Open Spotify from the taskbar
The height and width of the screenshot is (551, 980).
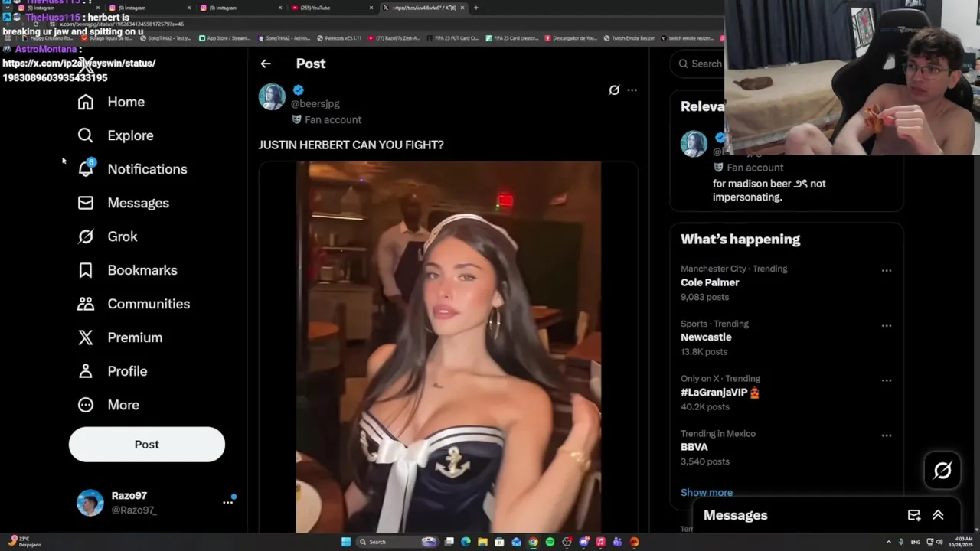coord(550,542)
